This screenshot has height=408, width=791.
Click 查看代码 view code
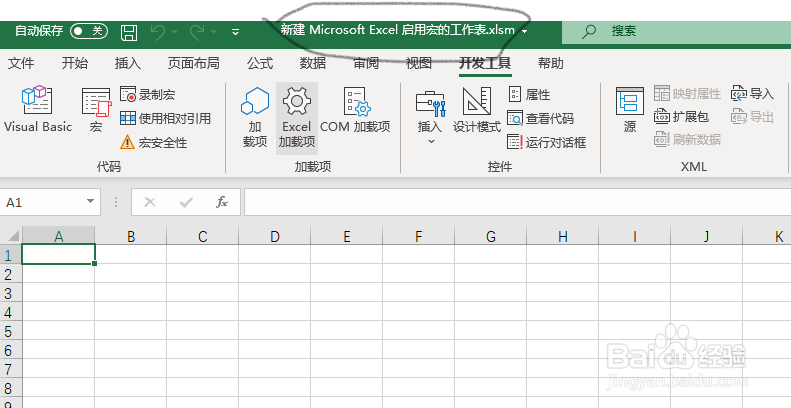541,119
